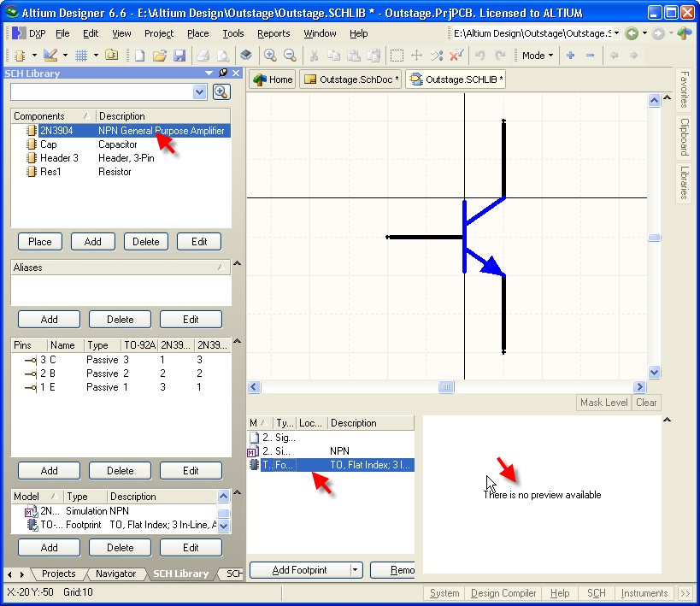Open the grid settings dropdown arrow
Image resolution: width=700 pixels, height=606 pixels.
pyautogui.click(x=96, y=56)
